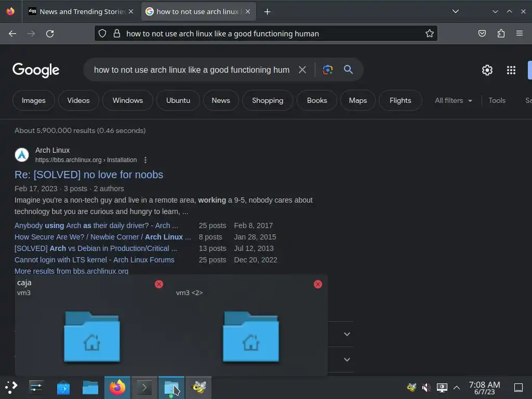This screenshot has height=399, width=532.
Task: Click the muted volume tray icon
Action: (427, 388)
